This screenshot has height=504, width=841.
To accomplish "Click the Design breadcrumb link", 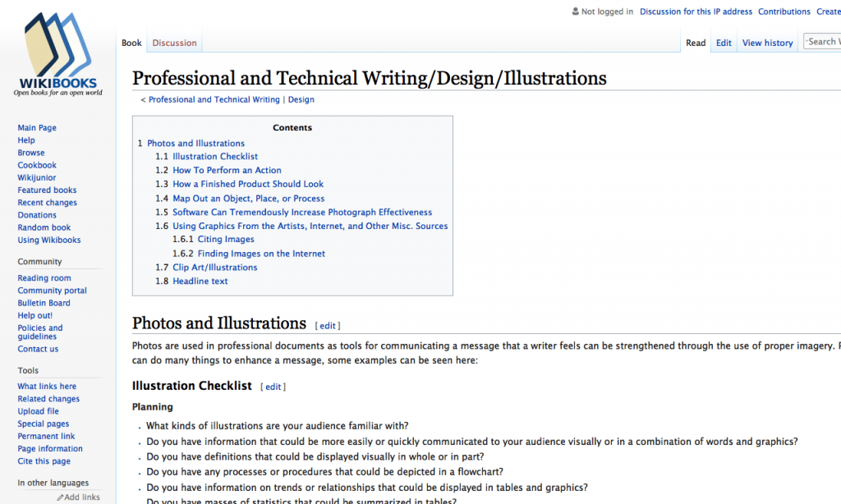I will click(x=301, y=99).
